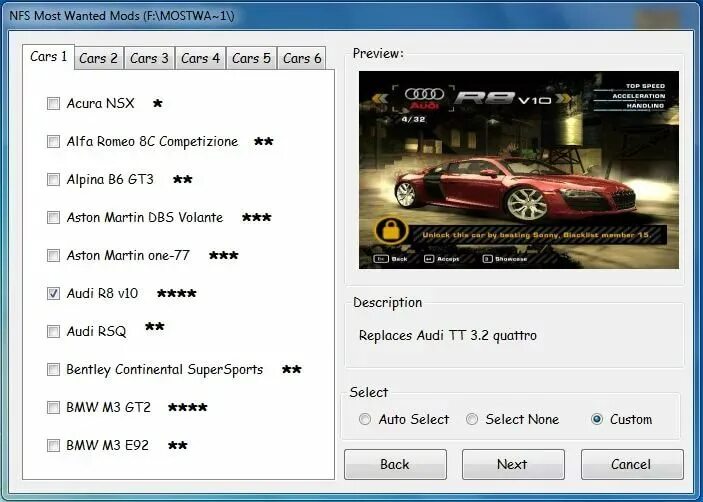703x502 pixels.
Task: Toggle the Audi RSQ checkbox
Action: pyautogui.click(x=53, y=332)
